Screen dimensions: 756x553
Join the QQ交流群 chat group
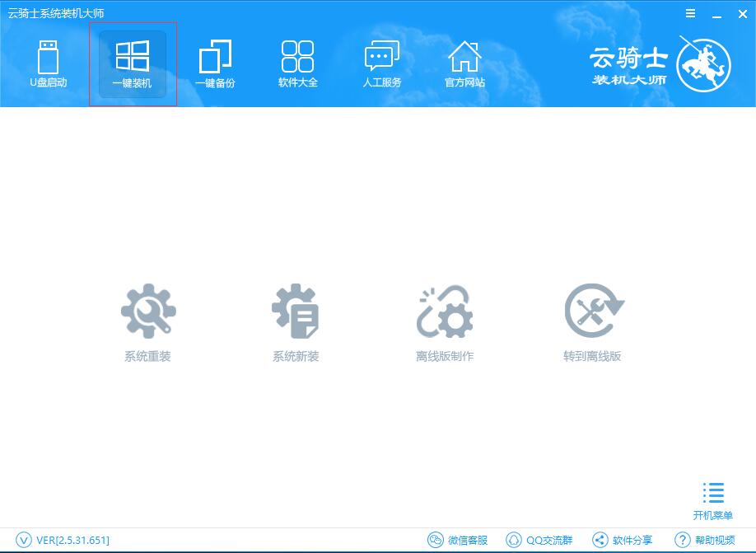[x=539, y=540]
